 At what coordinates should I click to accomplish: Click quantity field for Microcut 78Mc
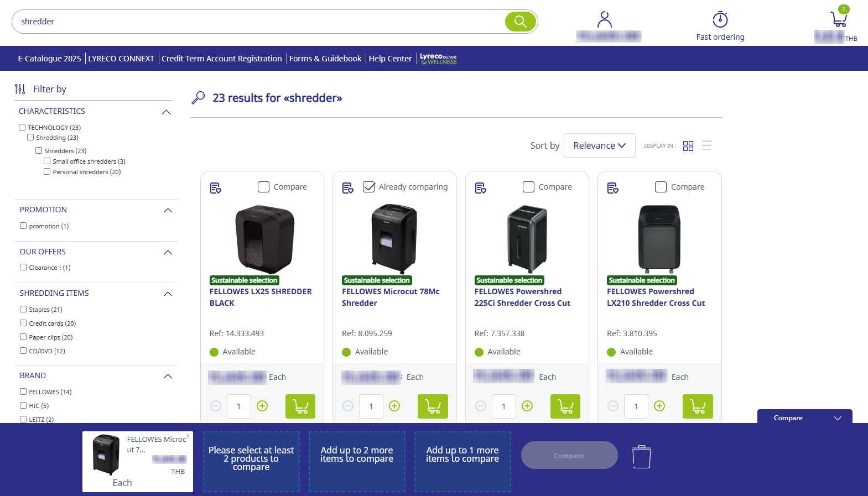[371, 406]
